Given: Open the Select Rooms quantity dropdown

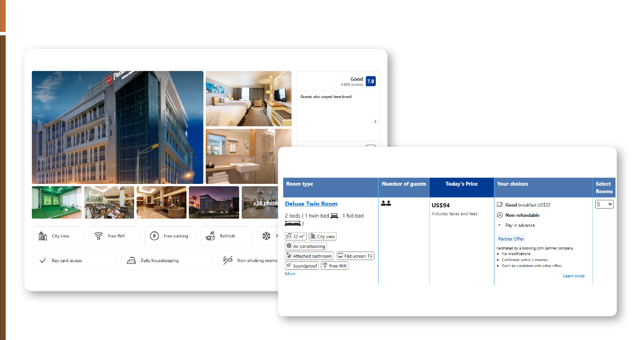Looking at the screenshot, I should click(604, 204).
